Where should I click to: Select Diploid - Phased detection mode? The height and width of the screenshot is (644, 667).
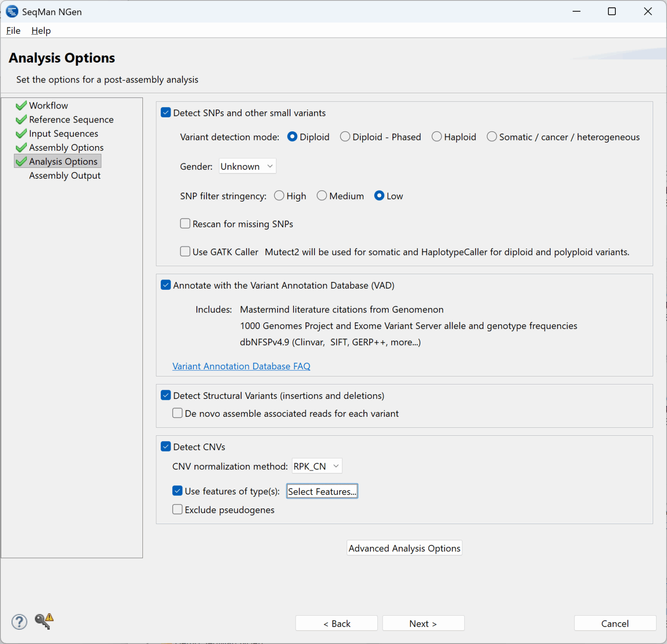pyautogui.click(x=345, y=137)
